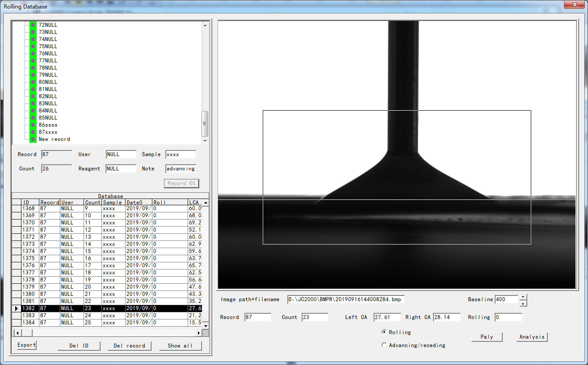
Task: Click the R icon beside 86ssss
Action: click(33, 125)
